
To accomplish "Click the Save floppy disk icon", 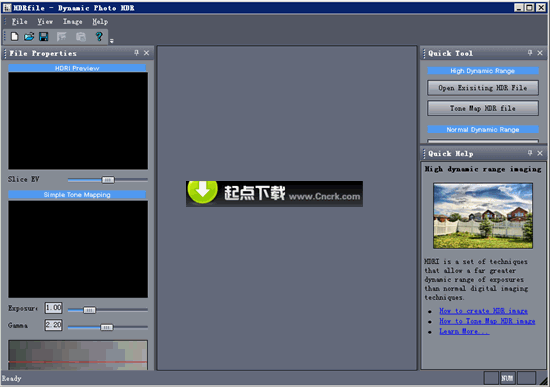I will tap(44, 36).
